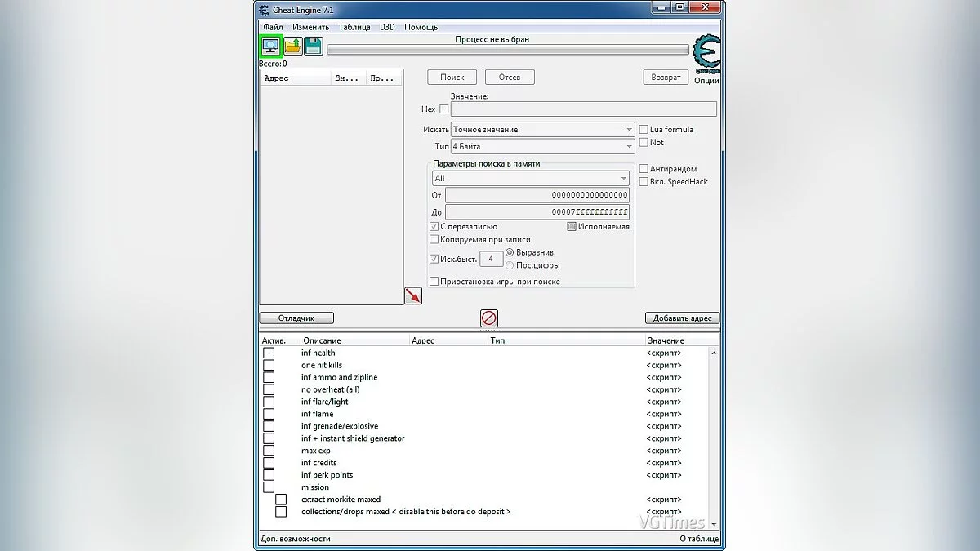Open Cheat Engine logo settings
Screen dimensions: 980x551
(x=706, y=56)
